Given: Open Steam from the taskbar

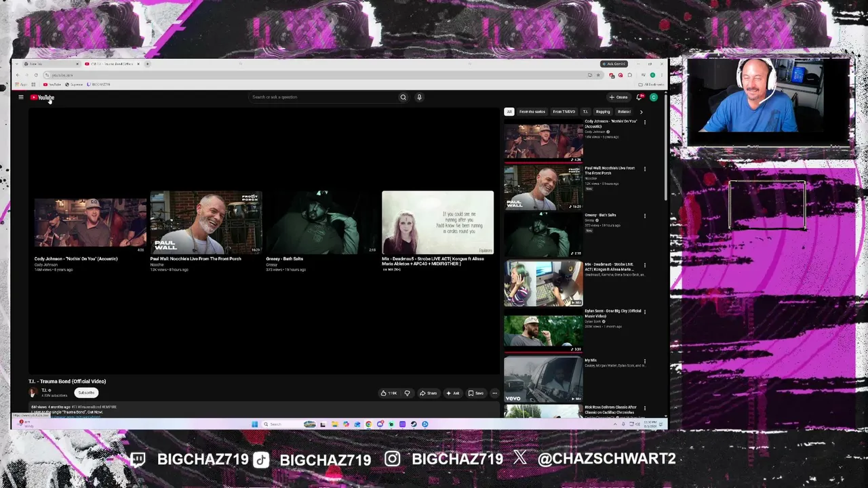Looking at the screenshot, I should pos(414,424).
